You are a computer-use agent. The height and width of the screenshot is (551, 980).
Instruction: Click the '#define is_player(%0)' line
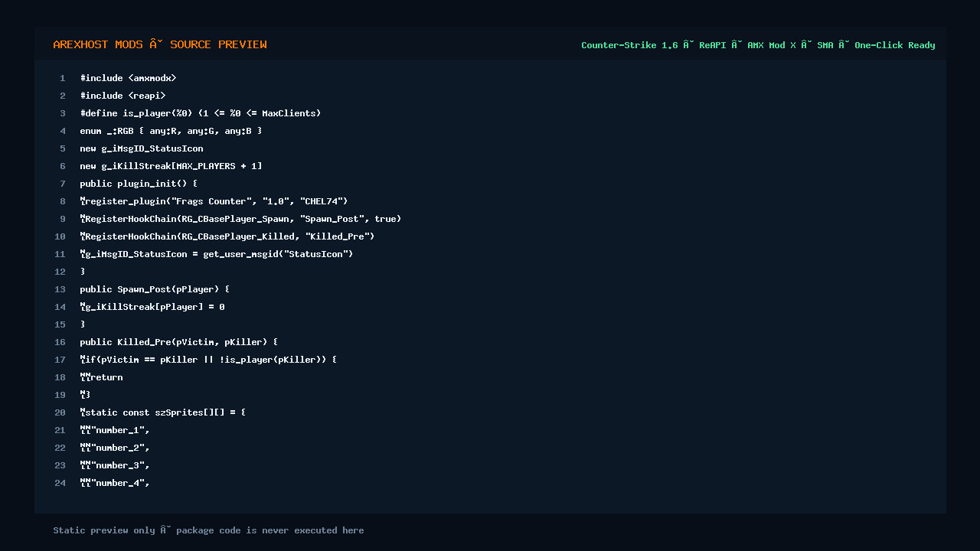(x=201, y=113)
